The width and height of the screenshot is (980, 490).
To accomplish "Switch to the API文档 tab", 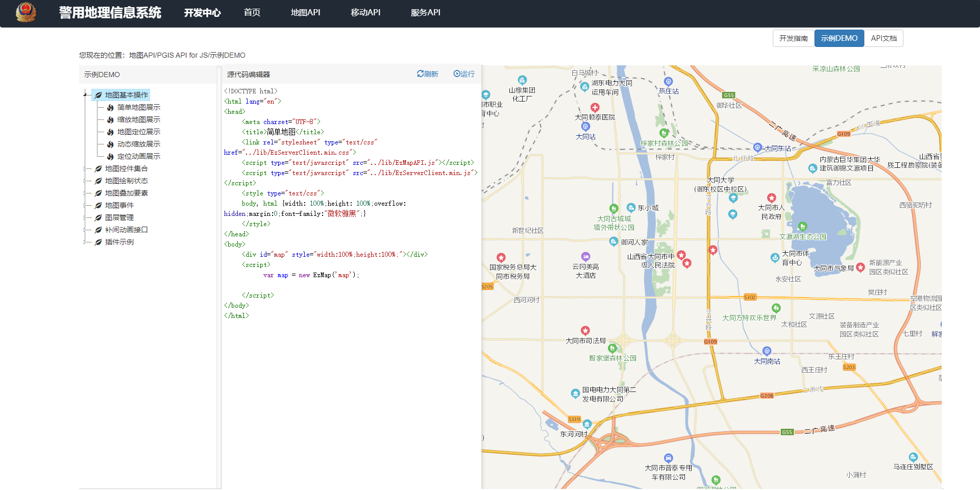I will [x=884, y=38].
